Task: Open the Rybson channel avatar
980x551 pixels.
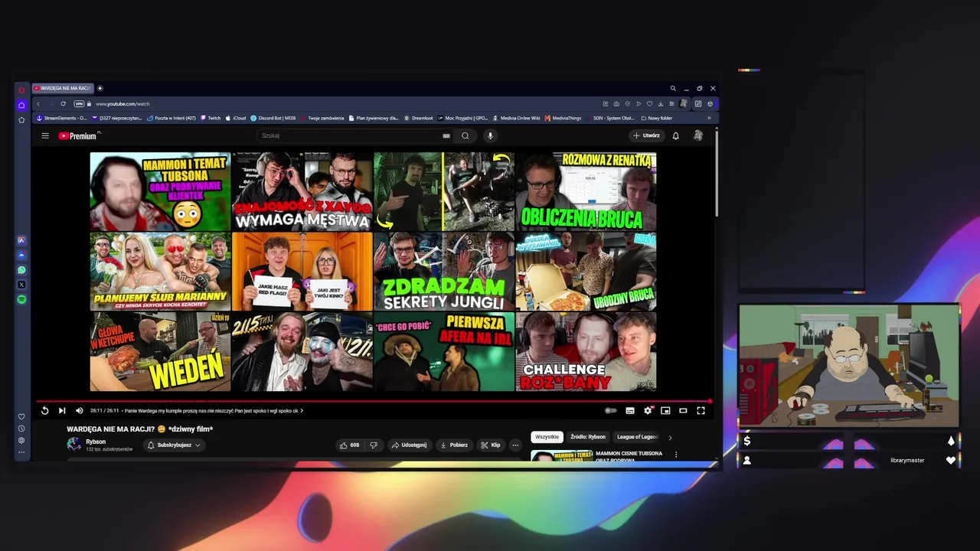Action: coord(74,444)
